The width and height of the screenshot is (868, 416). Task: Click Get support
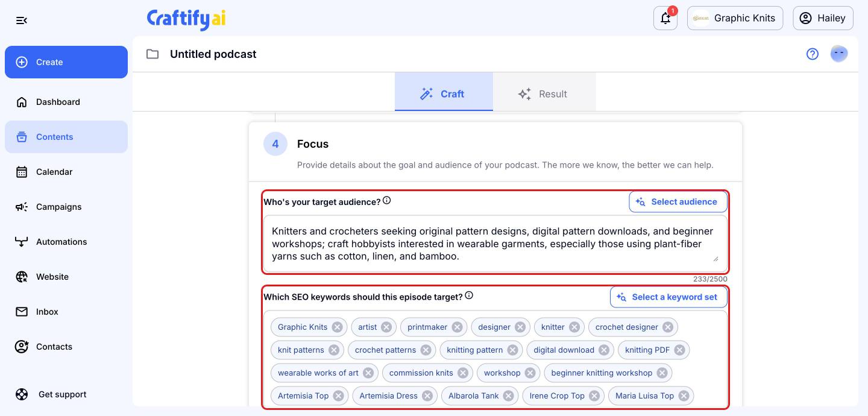point(66,394)
